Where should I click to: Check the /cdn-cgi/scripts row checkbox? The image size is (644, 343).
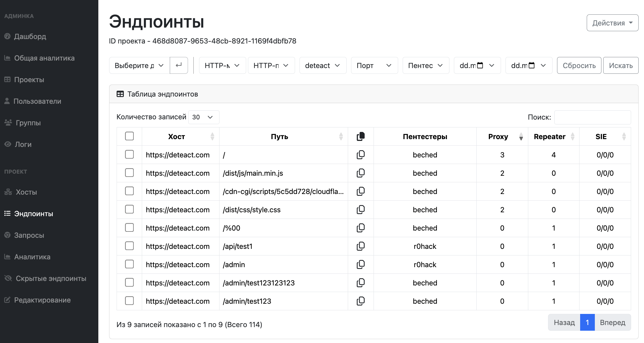click(x=129, y=191)
